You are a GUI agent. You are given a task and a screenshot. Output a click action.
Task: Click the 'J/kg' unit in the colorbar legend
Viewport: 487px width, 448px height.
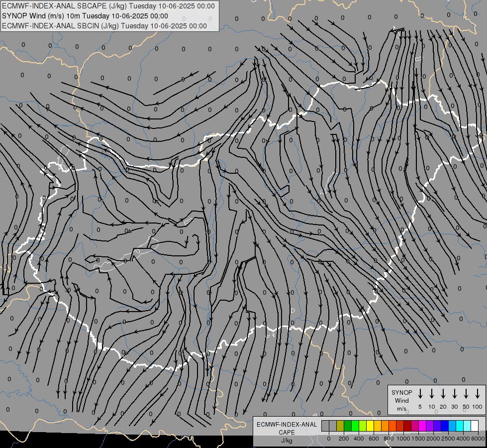click(x=287, y=441)
